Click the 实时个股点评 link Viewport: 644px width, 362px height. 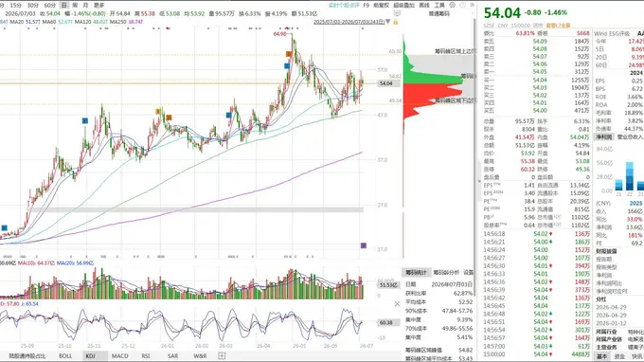click(x=344, y=6)
